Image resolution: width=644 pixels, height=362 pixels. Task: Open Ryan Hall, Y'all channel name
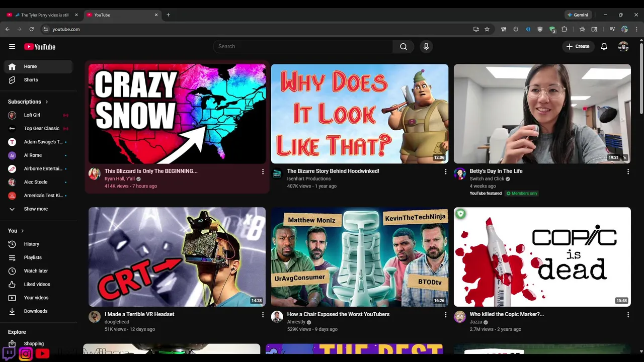coord(120,178)
